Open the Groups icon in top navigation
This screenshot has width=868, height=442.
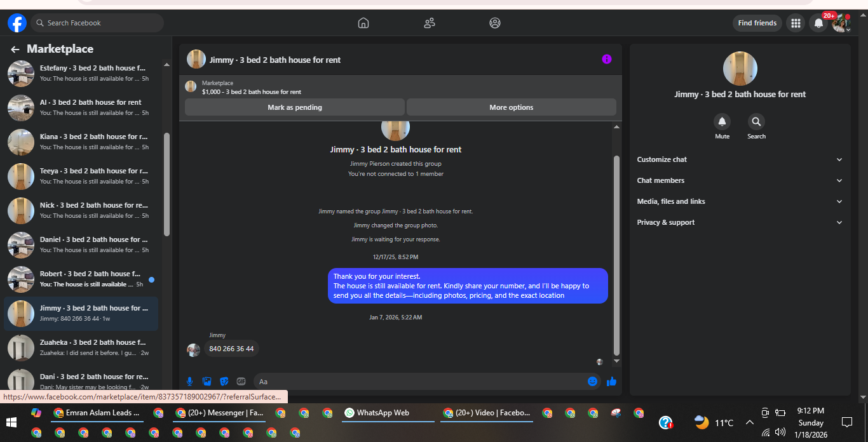click(495, 23)
